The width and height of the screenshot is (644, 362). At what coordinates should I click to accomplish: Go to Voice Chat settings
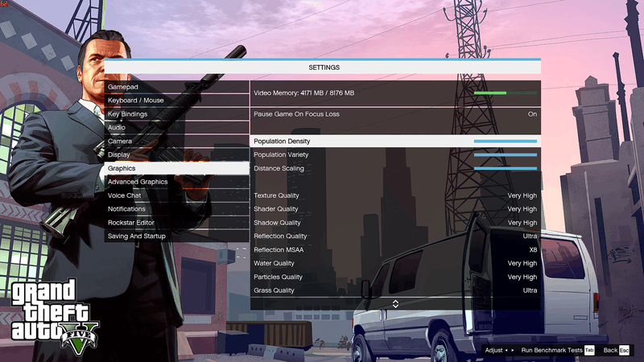[176, 195]
